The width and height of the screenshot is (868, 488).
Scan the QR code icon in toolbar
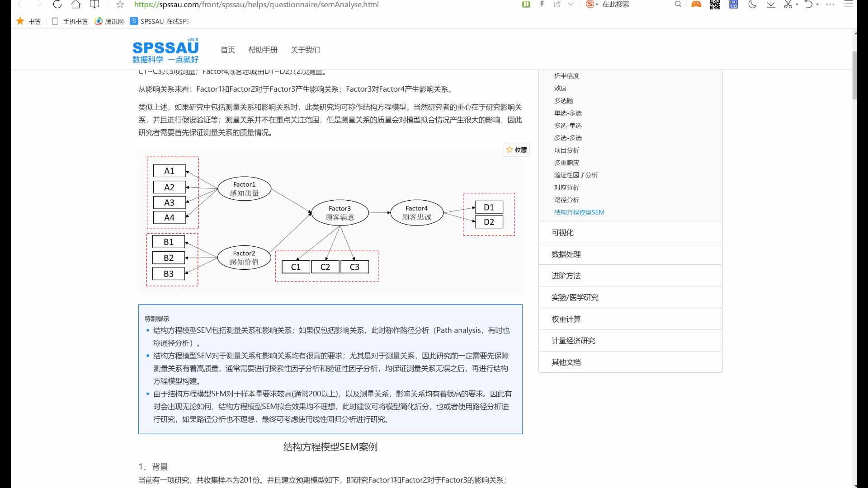click(x=714, y=5)
